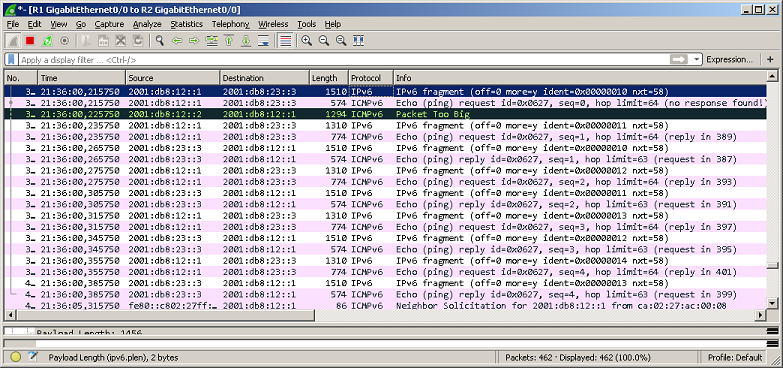Select the Packet Too Big ICMPv6 row
This screenshot has height=368, width=783.
pyautogui.click(x=386, y=114)
